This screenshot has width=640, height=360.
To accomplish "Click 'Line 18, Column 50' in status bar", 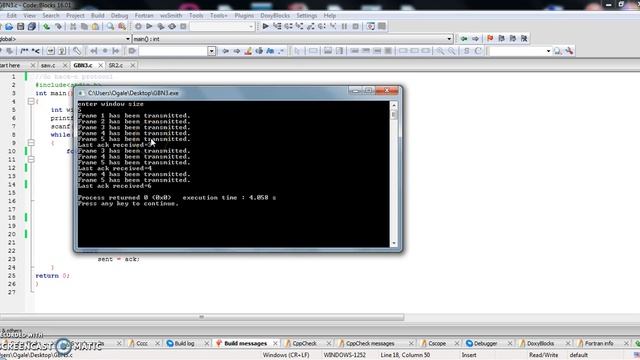I will [405, 356].
